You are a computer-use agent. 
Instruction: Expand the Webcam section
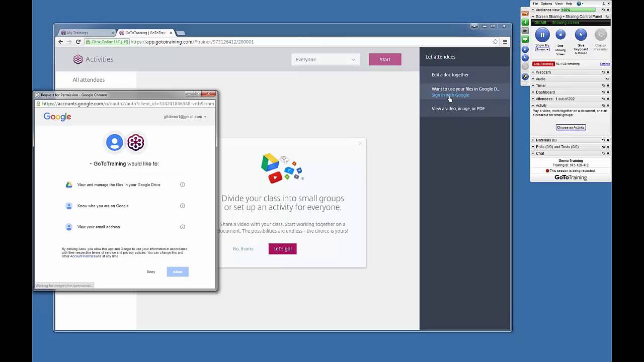[533, 72]
